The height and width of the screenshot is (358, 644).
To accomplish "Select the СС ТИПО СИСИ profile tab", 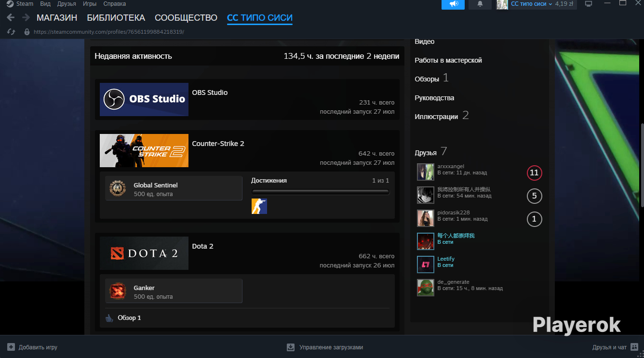I will tap(260, 18).
